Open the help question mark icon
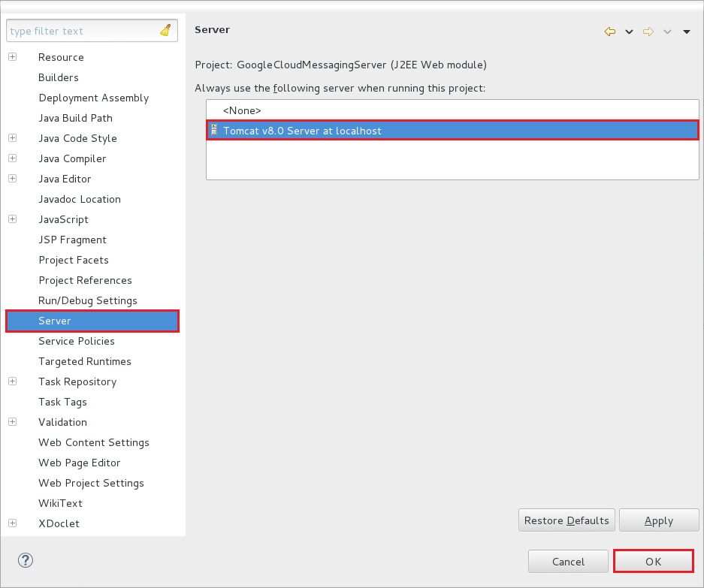Viewport: 704px width, 588px height. tap(26, 560)
